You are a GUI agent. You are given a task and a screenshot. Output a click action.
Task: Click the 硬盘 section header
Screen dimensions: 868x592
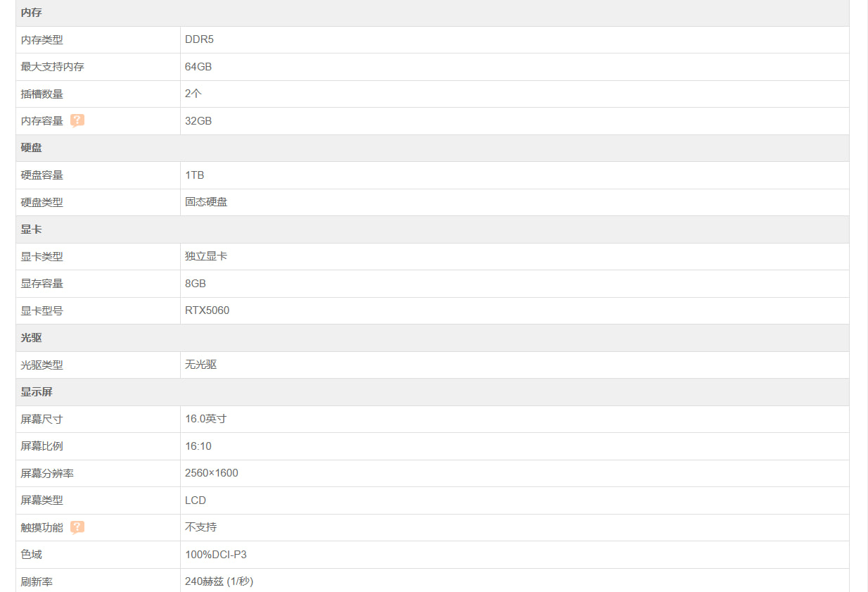(x=32, y=148)
